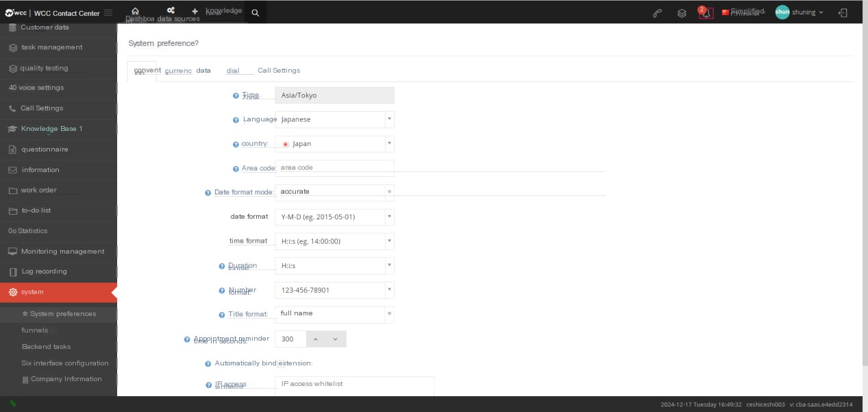Click the Title format help icon
This screenshot has width=868, height=412.
tap(222, 315)
